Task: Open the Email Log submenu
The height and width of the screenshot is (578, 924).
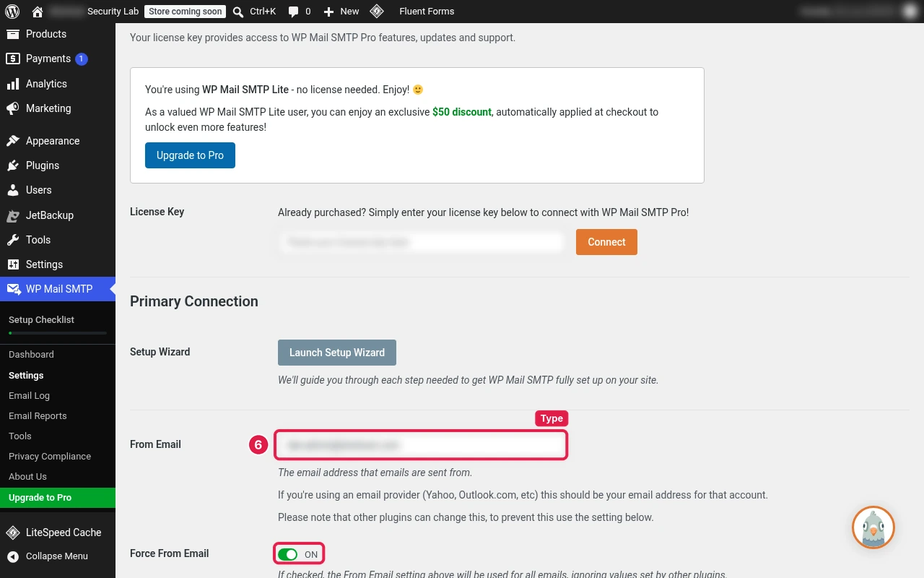Action: 29,396
